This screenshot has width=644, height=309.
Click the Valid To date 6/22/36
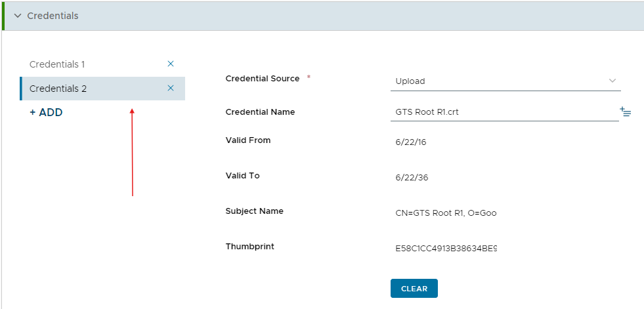(x=411, y=177)
